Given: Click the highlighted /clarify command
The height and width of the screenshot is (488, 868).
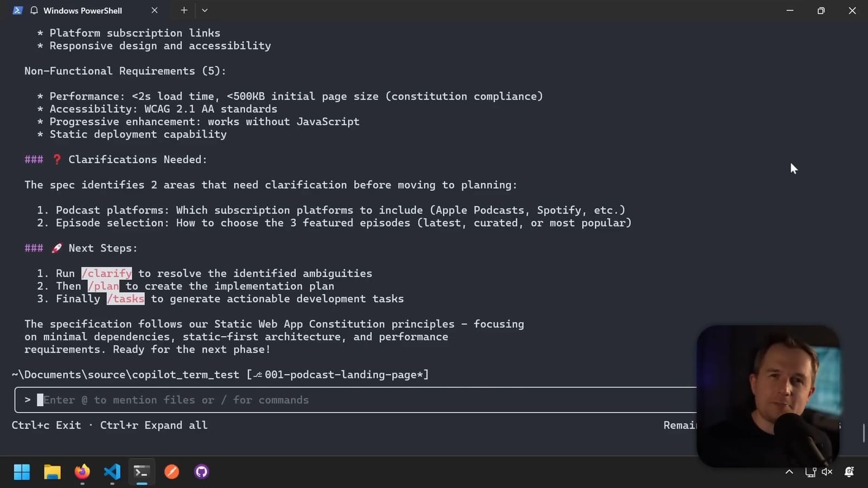Looking at the screenshot, I should point(106,273).
